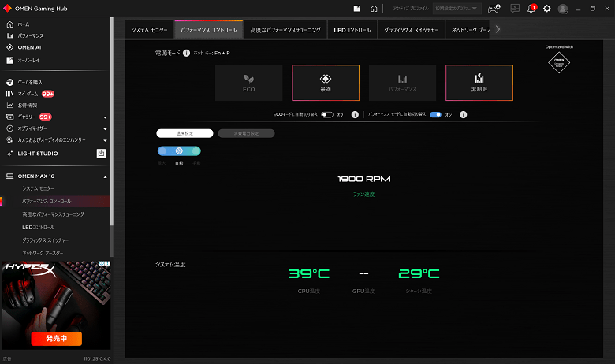Switch to パフォーマンス コントロール tab

(209, 30)
